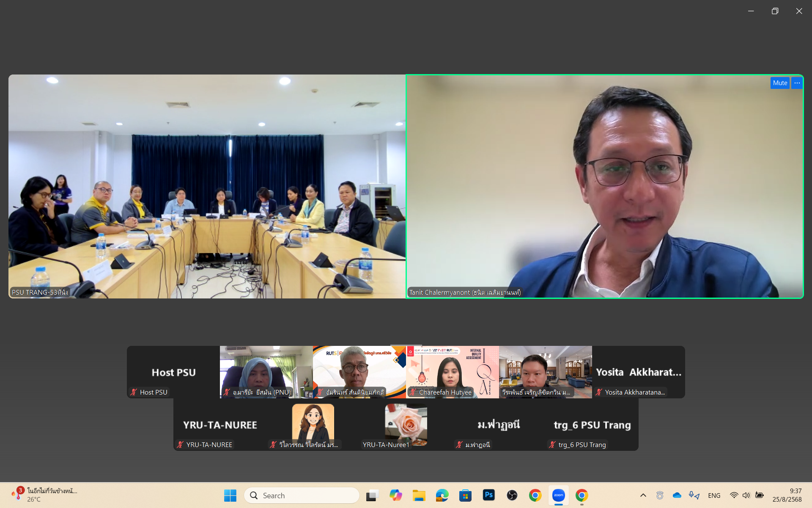The image size is (812, 508).
Task: Open Microsoft Store taskbar icon
Action: [465, 495]
